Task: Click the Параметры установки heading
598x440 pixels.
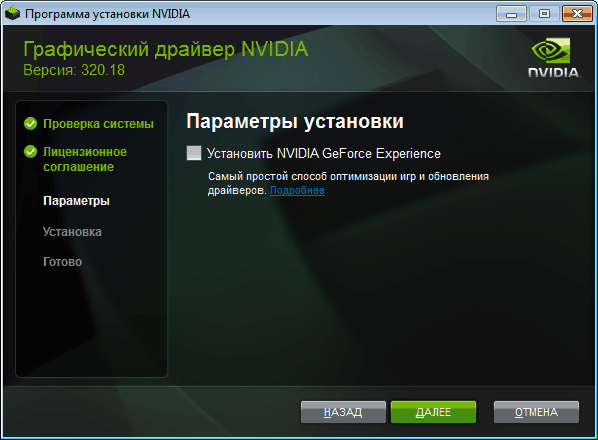Action: (x=295, y=122)
